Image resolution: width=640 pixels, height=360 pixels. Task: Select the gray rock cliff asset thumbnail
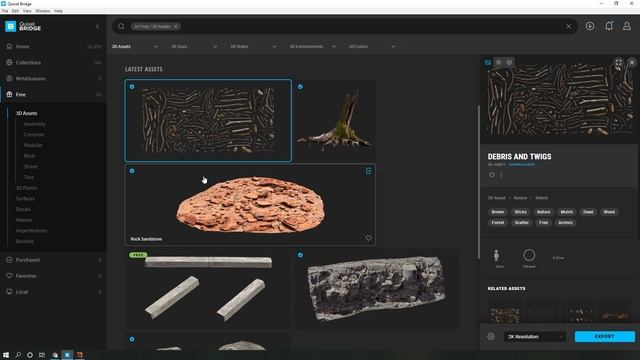pyautogui.click(x=376, y=289)
